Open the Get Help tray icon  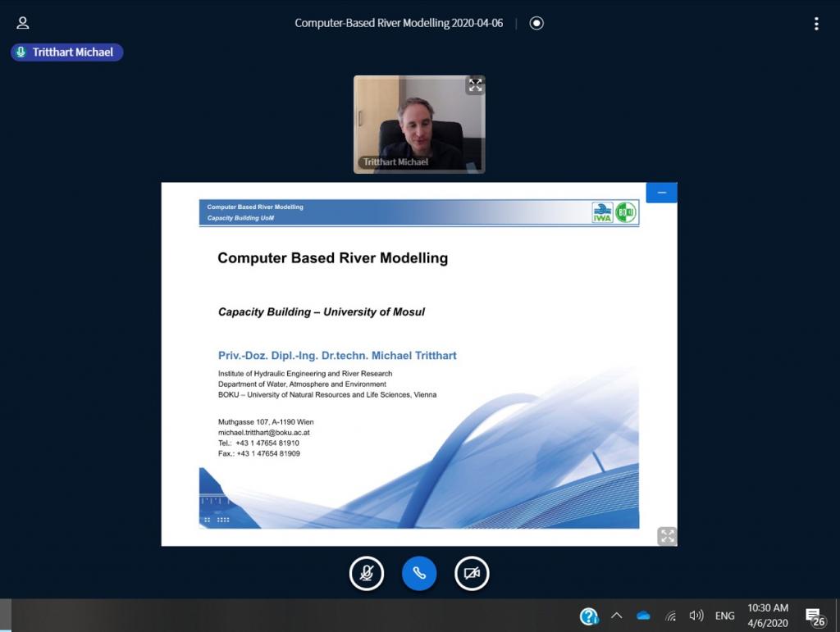click(x=589, y=616)
